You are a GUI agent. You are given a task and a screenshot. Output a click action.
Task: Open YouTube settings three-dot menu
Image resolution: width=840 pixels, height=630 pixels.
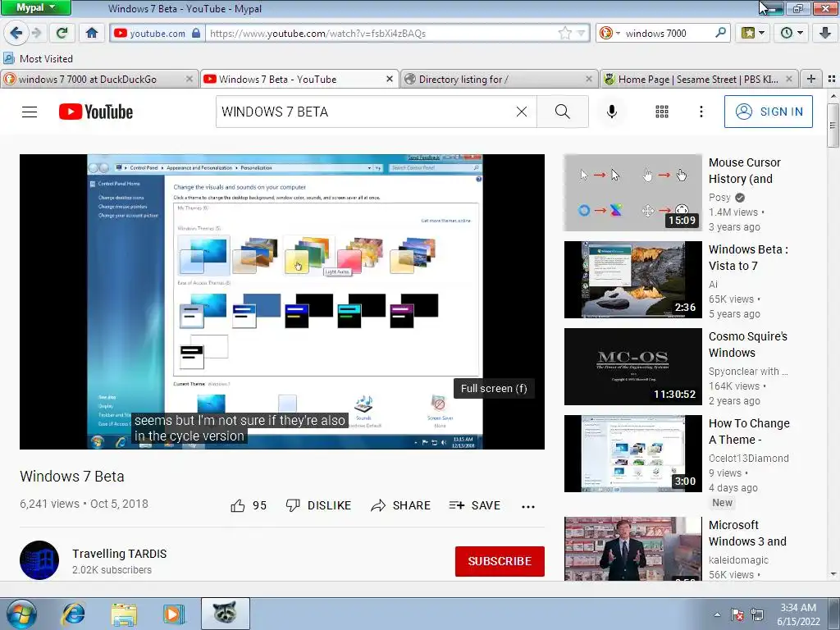point(701,112)
